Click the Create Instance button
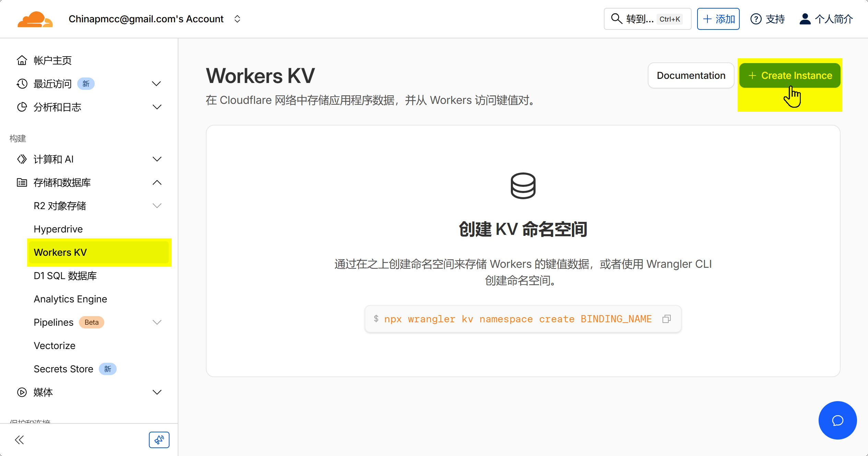 790,75
